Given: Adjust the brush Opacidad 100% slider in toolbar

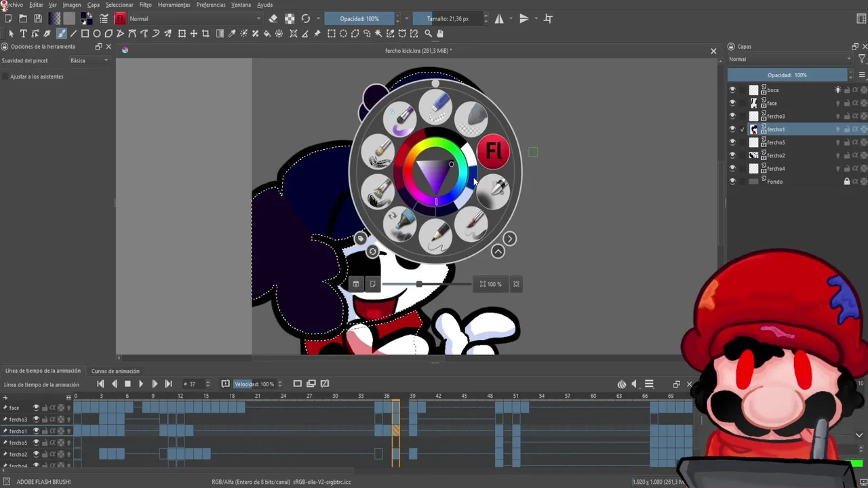Looking at the screenshot, I should (x=359, y=18).
